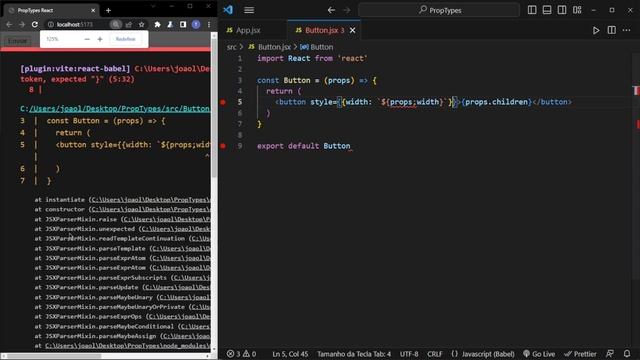
Task: Select UTF-8 encoding in status bar
Action: (x=409, y=354)
